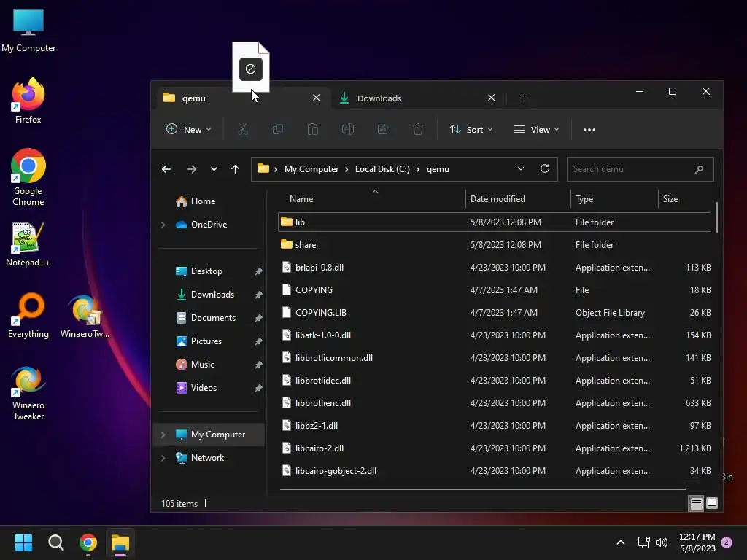Viewport: 747px width, 560px height.
Task: Select Notepad++ desktop icon
Action: [28, 244]
